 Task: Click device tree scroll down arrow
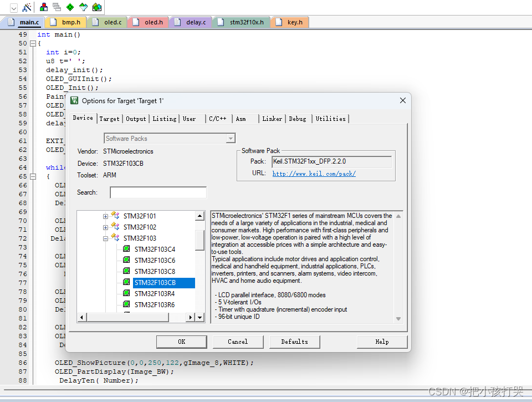200,318
